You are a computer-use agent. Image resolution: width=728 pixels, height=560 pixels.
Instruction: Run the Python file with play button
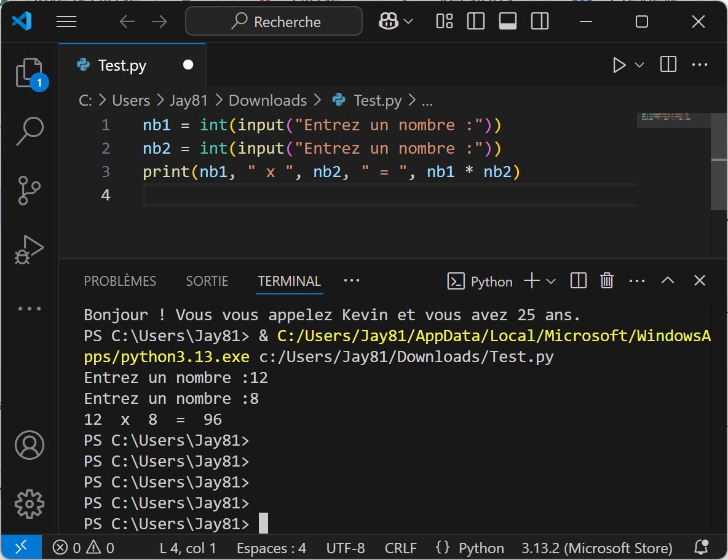[619, 65]
